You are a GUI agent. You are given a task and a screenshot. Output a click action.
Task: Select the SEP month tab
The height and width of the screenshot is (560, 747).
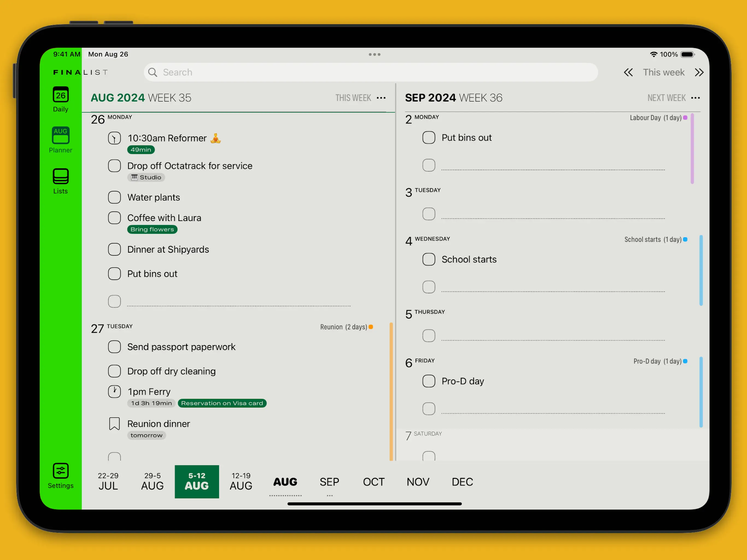329,482
